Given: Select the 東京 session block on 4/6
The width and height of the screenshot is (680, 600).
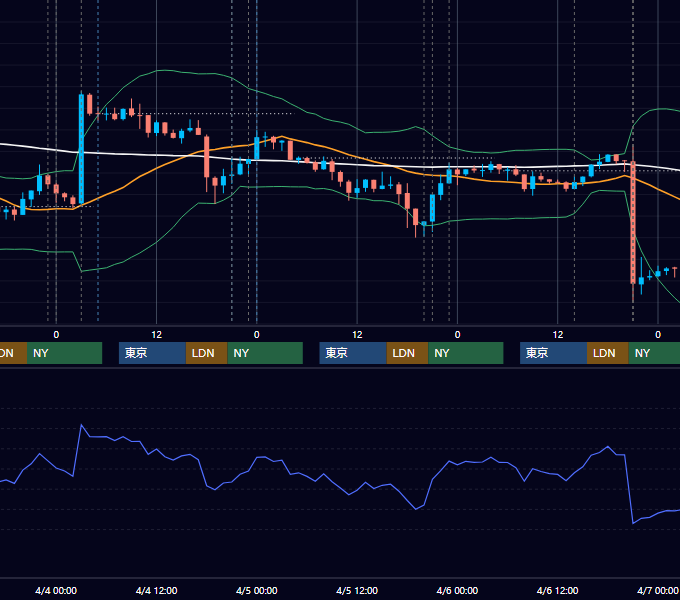Looking at the screenshot, I should tap(554, 353).
